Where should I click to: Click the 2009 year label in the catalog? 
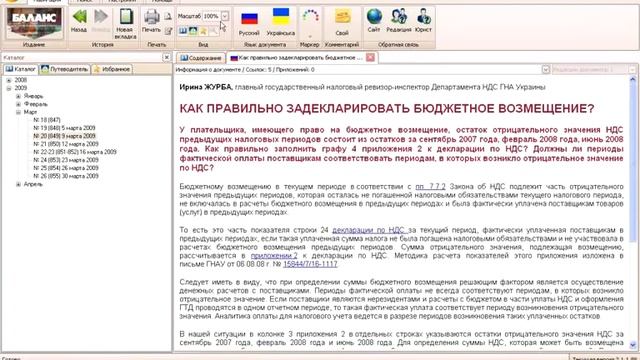pyautogui.click(x=20, y=88)
